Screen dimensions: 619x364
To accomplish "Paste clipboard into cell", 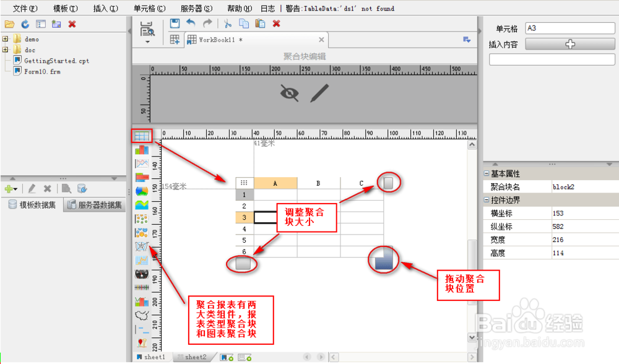I will (x=260, y=24).
